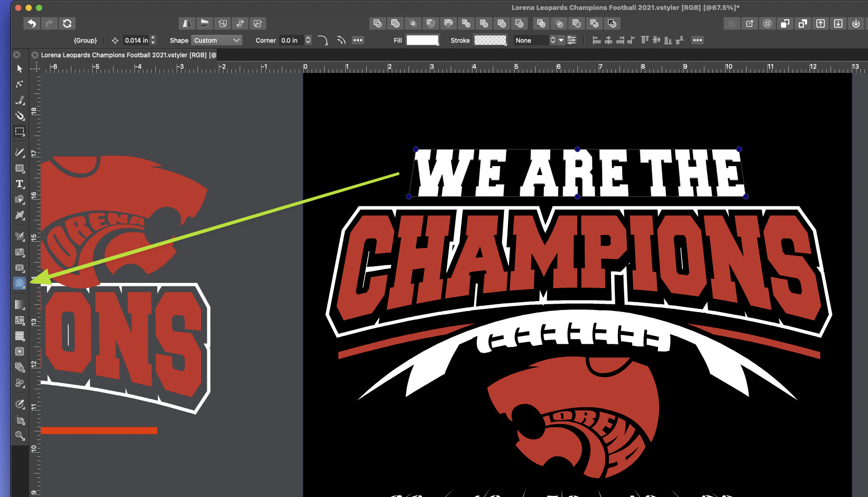Select the Text tool in toolbox
The image size is (868, 497).
(x=20, y=184)
